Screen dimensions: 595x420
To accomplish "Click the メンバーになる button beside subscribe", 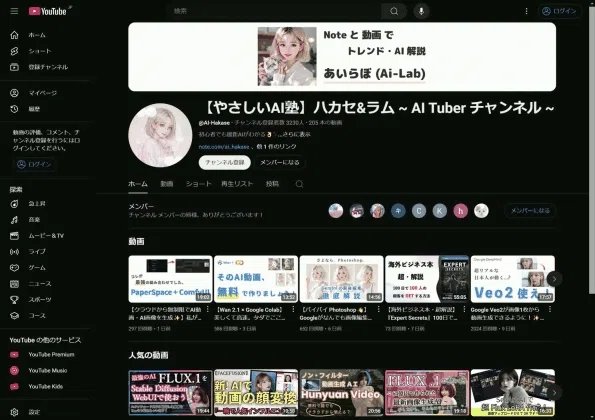I will [279, 162].
